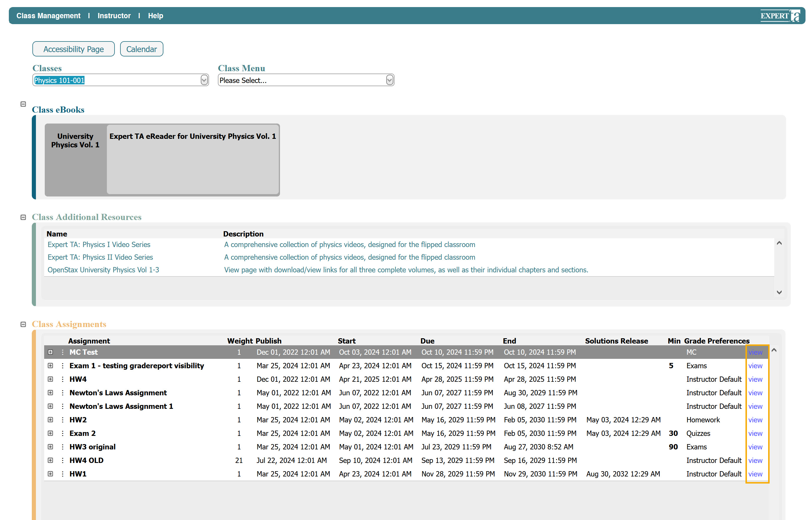Click the Accessibility Page button
The width and height of the screenshot is (812, 520).
[73, 49]
